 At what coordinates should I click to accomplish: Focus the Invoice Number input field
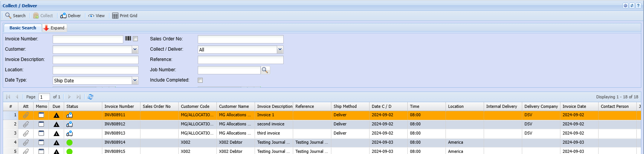click(x=88, y=39)
